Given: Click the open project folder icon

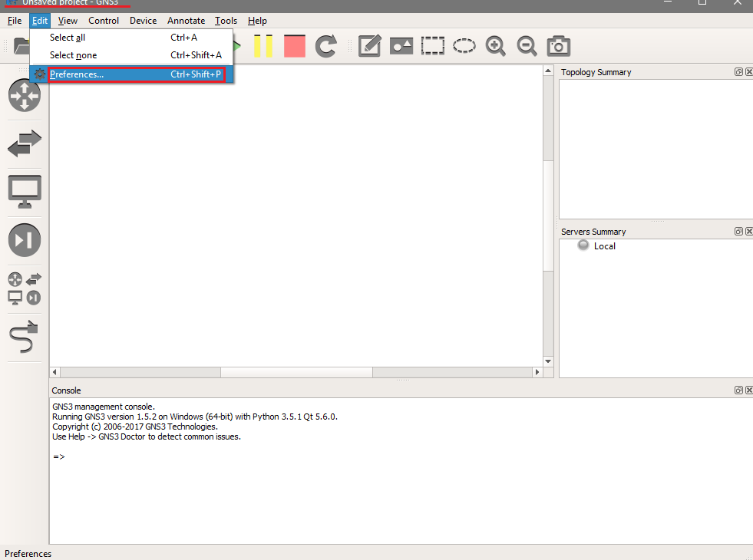Looking at the screenshot, I should pos(21,46).
